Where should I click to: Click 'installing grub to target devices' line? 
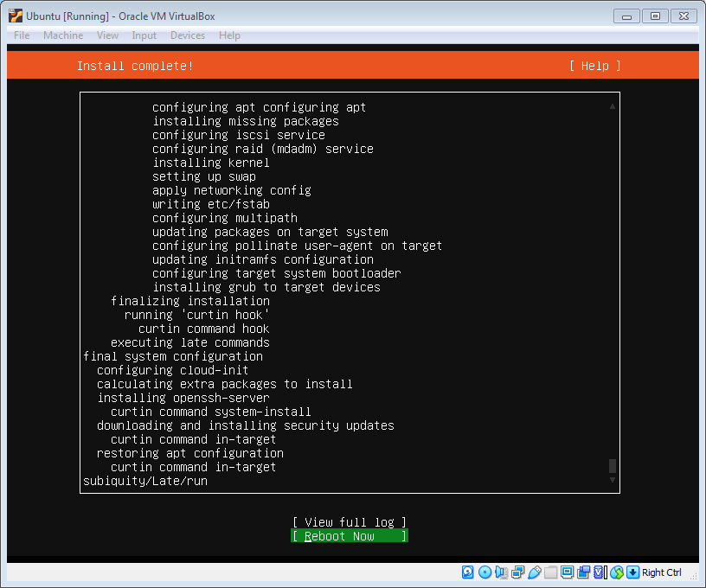pos(266,287)
